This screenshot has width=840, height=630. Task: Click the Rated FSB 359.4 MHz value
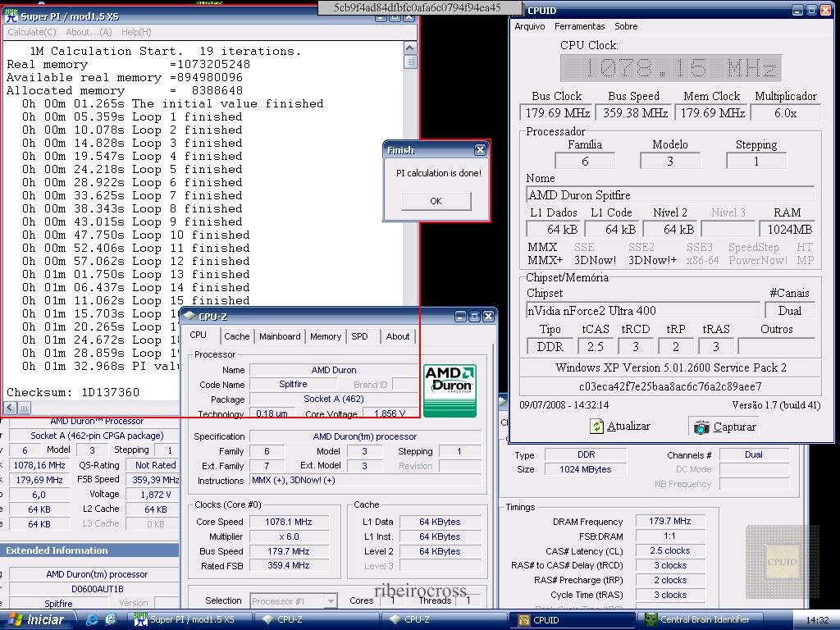coord(289,565)
